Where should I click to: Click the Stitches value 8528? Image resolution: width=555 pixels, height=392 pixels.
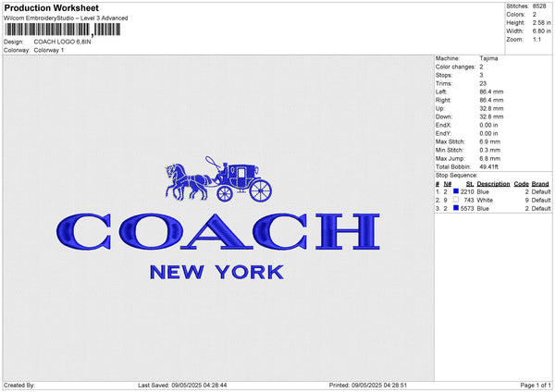[539, 6]
